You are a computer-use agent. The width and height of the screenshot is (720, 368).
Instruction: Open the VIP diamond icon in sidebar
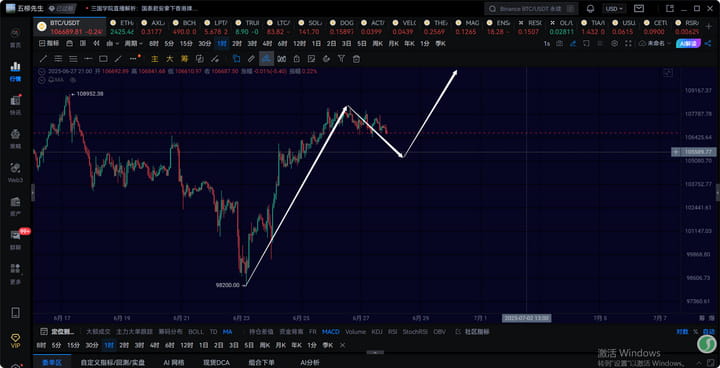[15, 340]
